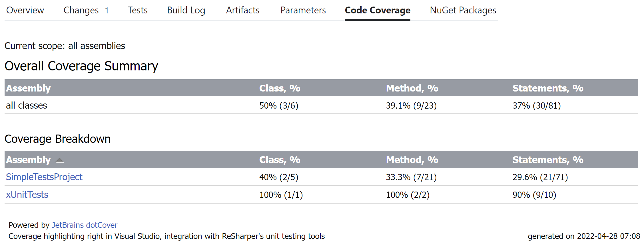This screenshot has width=644, height=250.
Task: Sort breakdown by Method percentage column
Action: click(412, 160)
